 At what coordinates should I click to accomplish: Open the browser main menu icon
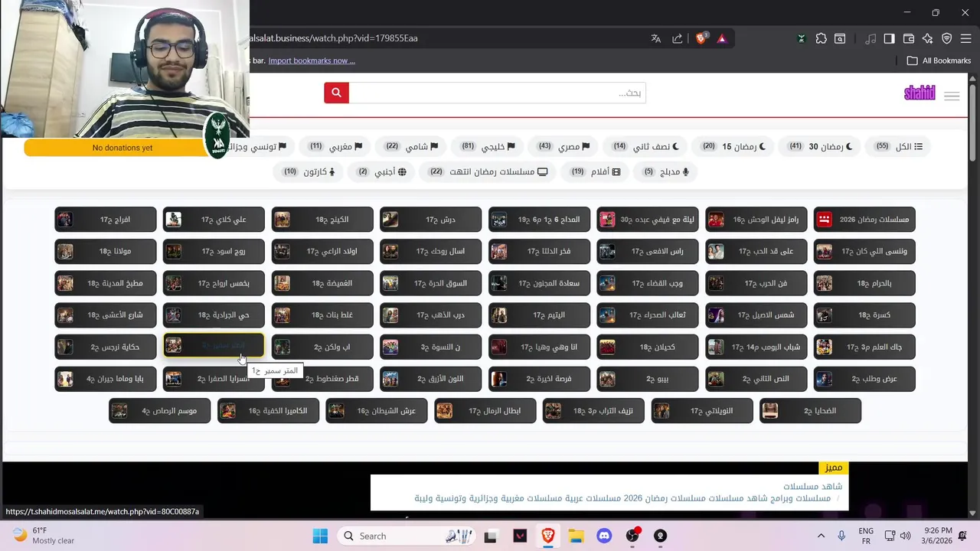965,38
